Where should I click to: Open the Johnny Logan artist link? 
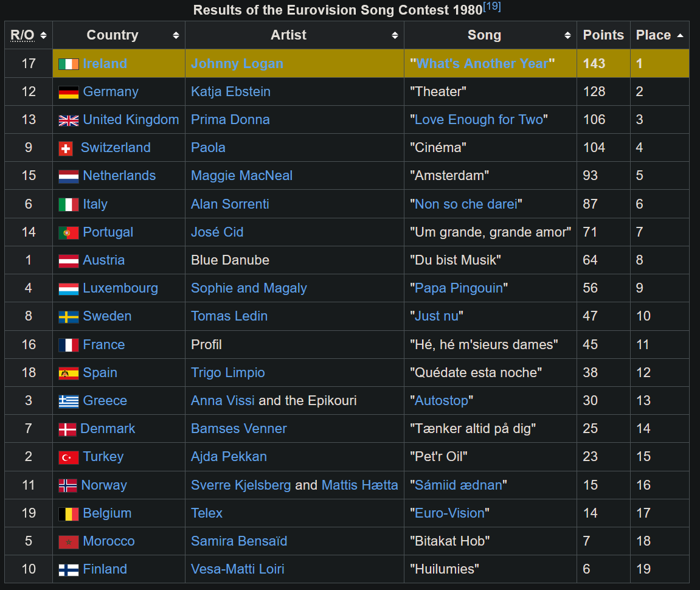click(237, 64)
